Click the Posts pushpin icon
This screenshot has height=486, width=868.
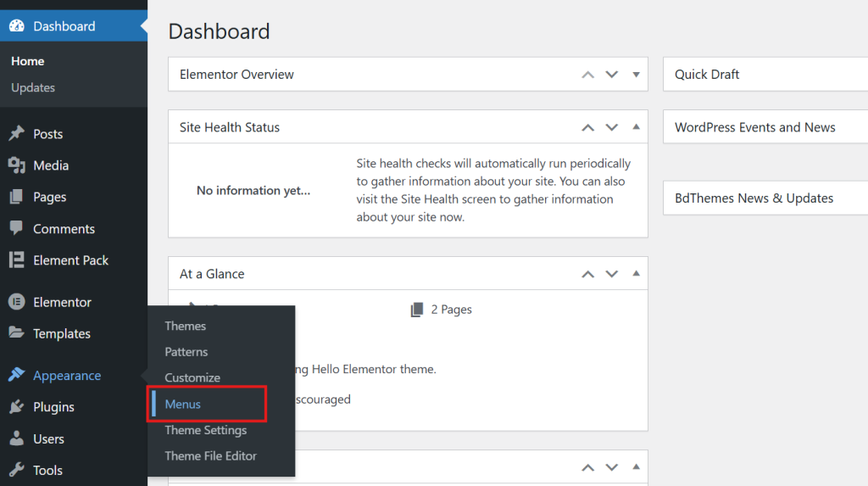coord(16,134)
